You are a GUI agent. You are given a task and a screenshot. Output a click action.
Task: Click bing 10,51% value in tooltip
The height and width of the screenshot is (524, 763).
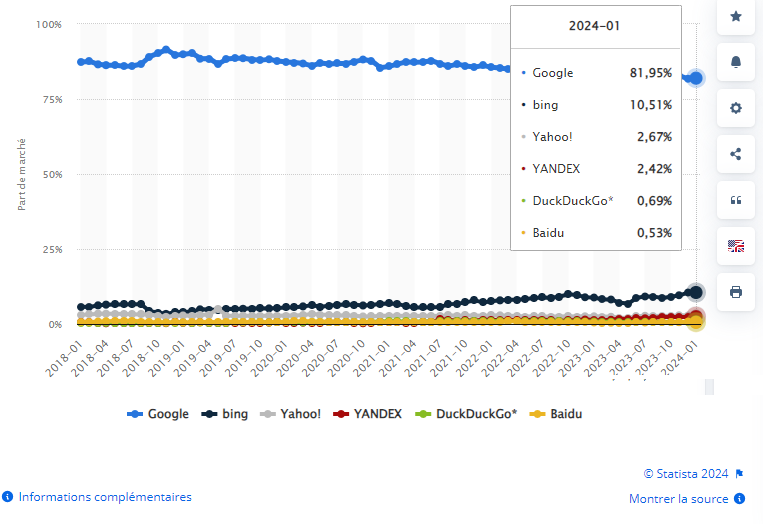pos(651,105)
